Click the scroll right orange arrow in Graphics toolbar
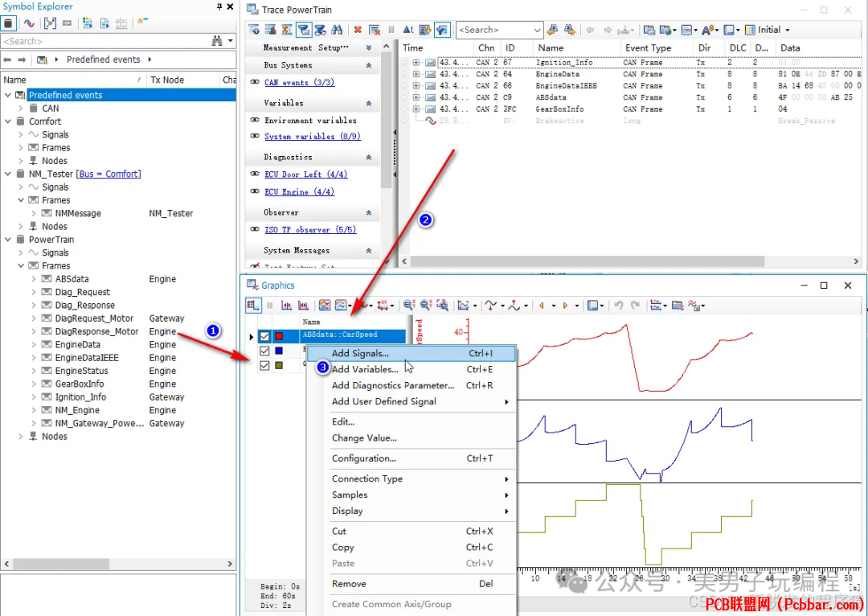868x616 pixels. [x=565, y=306]
